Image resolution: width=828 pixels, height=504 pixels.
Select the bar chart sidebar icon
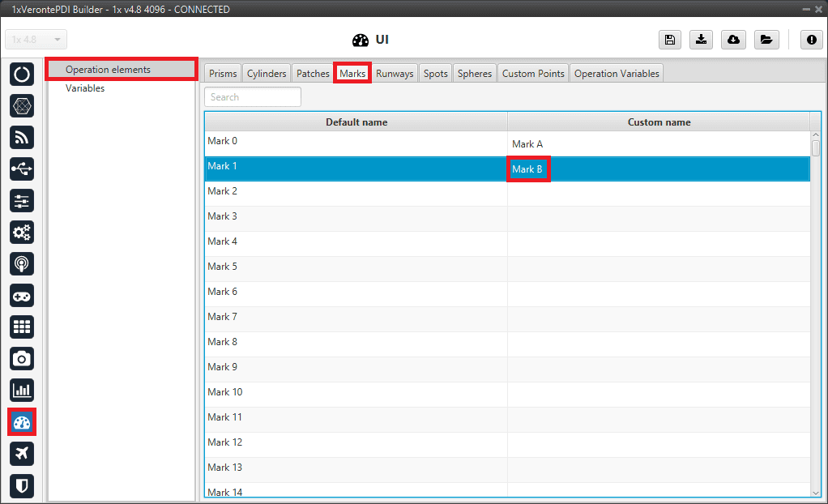tap(22, 390)
